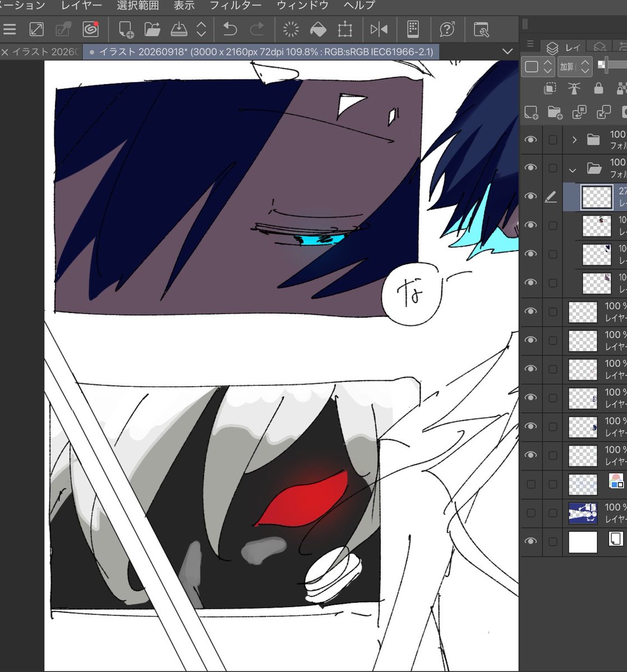Activate the Scale/Rotate transform icon
This screenshot has width=627, height=672.
(345, 29)
